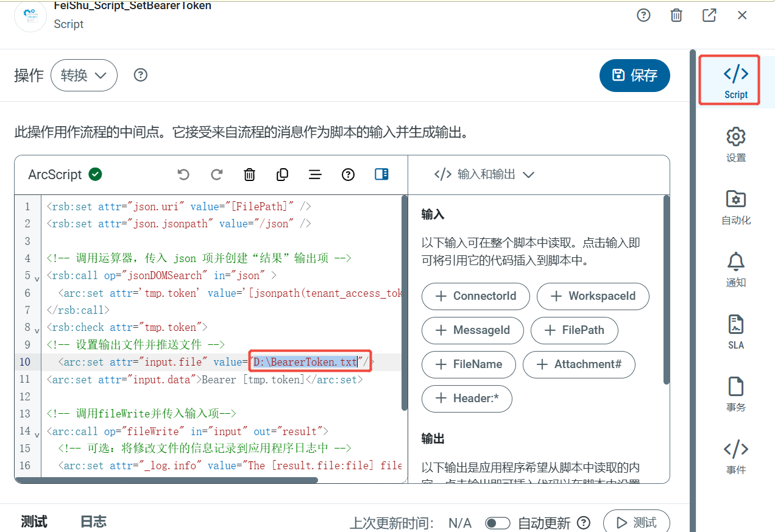Screen dimensions: 775x532
Task: Collapse code block at line 5
Action: click(x=37, y=279)
